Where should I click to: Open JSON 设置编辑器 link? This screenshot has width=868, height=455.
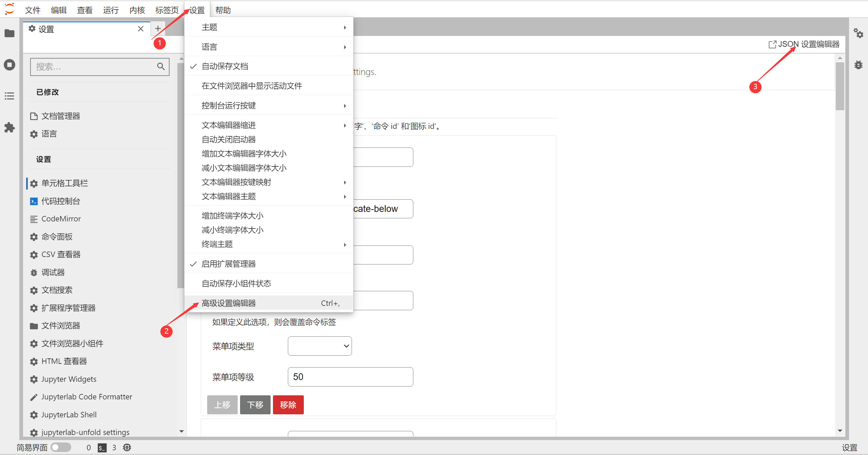[804, 44]
